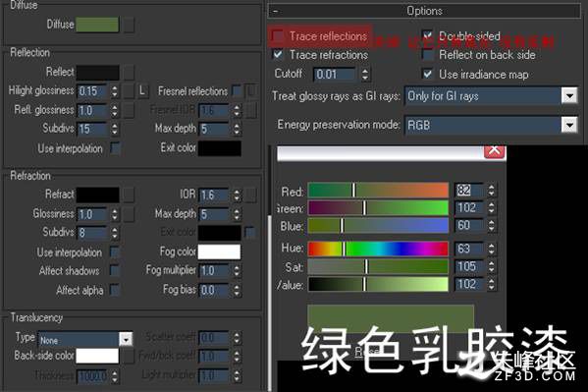Click the Reflection Subdivs value field
The height and width of the screenshot is (392, 588).
coord(92,129)
